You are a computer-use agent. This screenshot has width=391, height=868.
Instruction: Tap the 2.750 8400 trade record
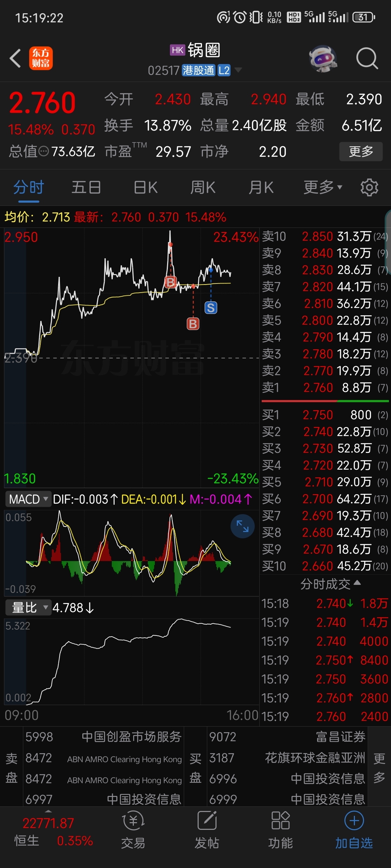pyautogui.click(x=325, y=660)
